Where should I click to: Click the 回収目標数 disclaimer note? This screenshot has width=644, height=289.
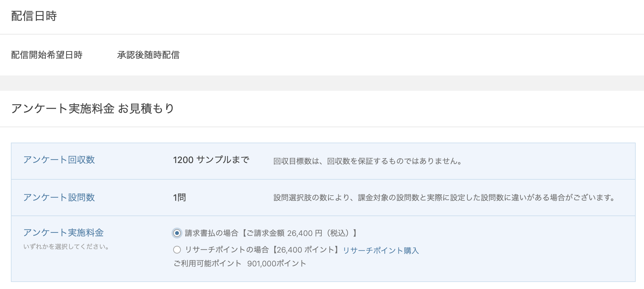click(x=367, y=161)
